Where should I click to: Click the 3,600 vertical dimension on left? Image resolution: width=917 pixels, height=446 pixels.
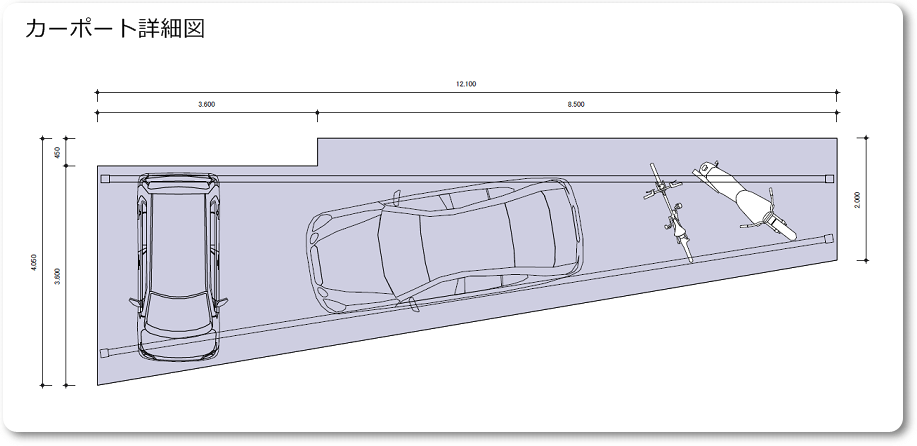point(58,276)
